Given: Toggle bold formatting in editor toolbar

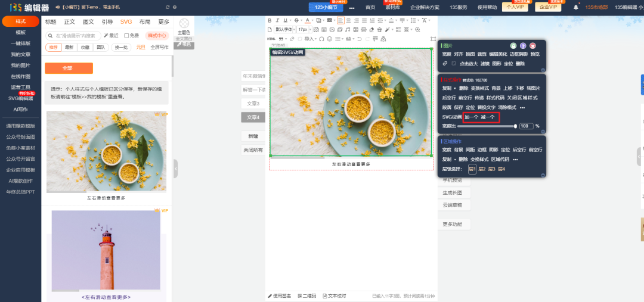Looking at the screenshot, I should click(270, 20).
